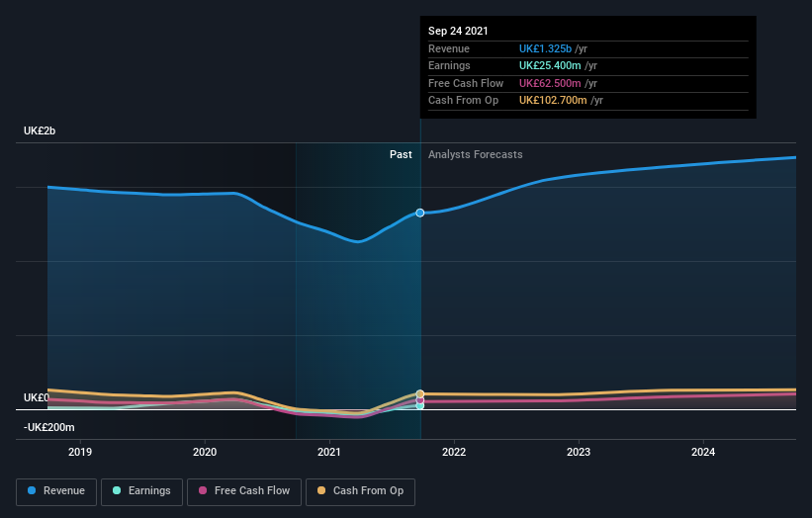
Task: Click the 2022 x-axis label
Action: coord(454,452)
